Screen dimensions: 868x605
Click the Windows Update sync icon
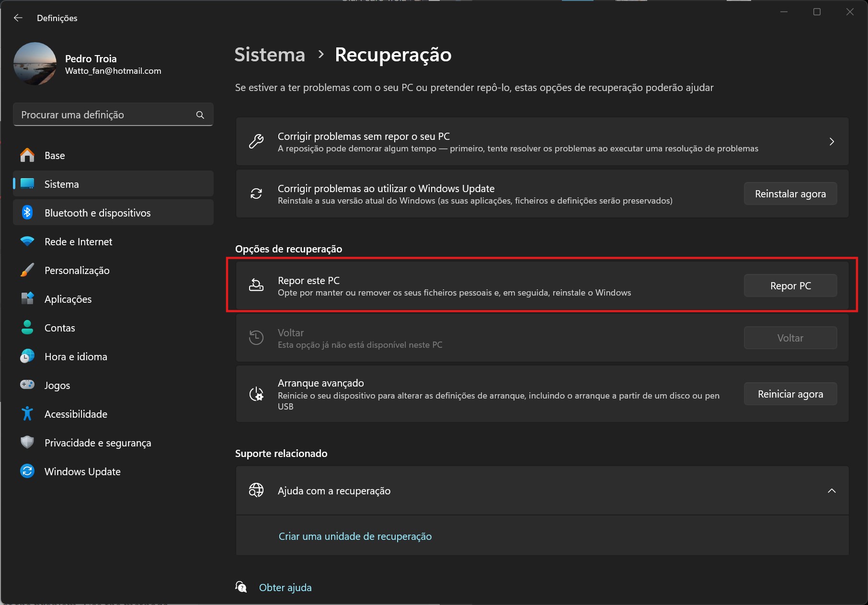tap(27, 471)
